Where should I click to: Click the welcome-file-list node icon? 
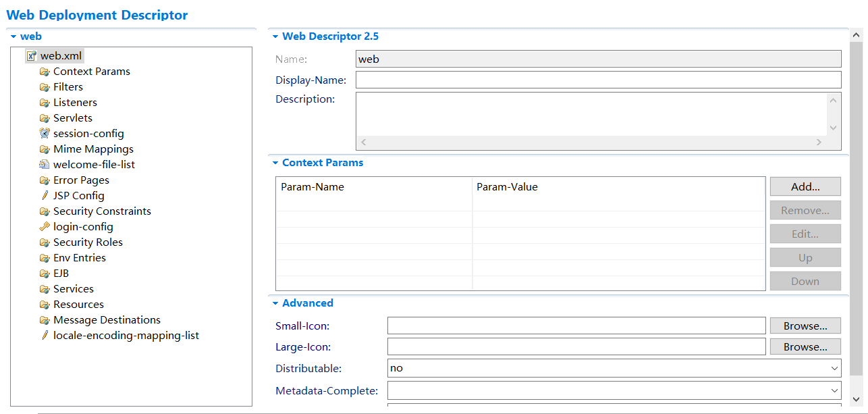45,165
